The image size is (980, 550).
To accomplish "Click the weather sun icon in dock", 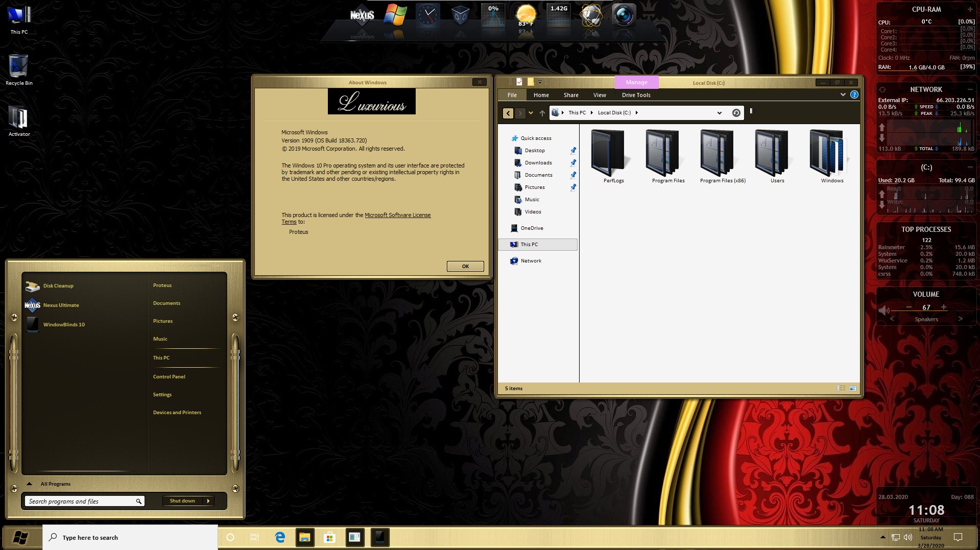I will (x=525, y=15).
